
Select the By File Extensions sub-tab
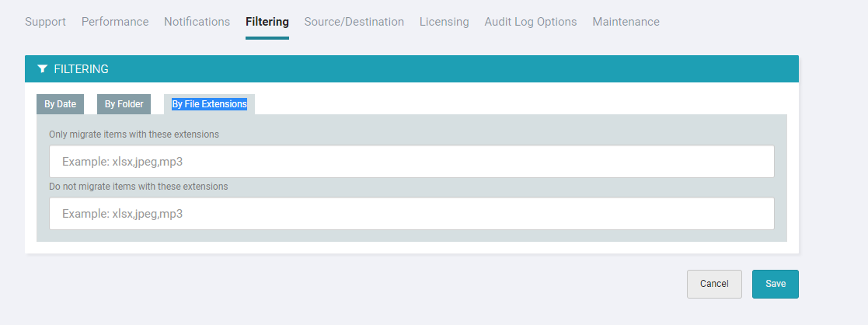pyautogui.click(x=209, y=104)
